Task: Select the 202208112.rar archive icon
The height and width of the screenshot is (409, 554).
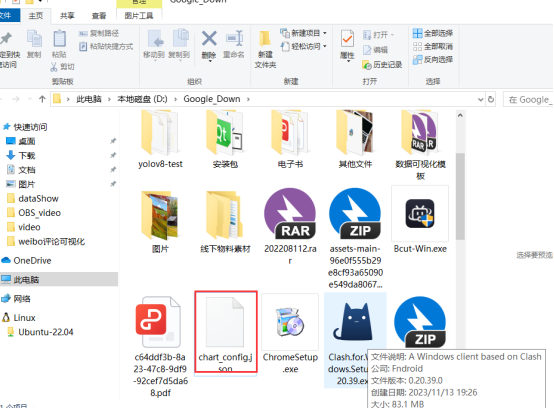Action: [290, 213]
